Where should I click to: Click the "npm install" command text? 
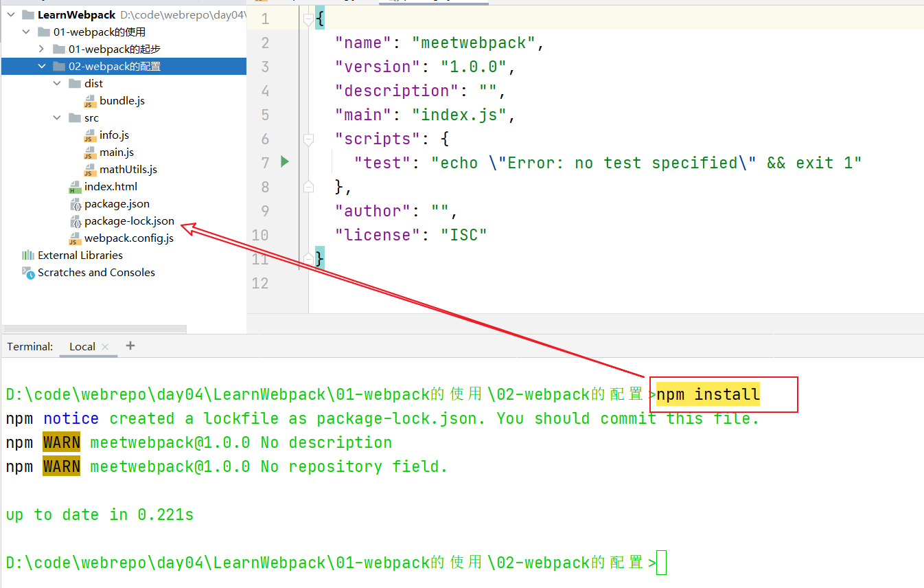tap(708, 394)
